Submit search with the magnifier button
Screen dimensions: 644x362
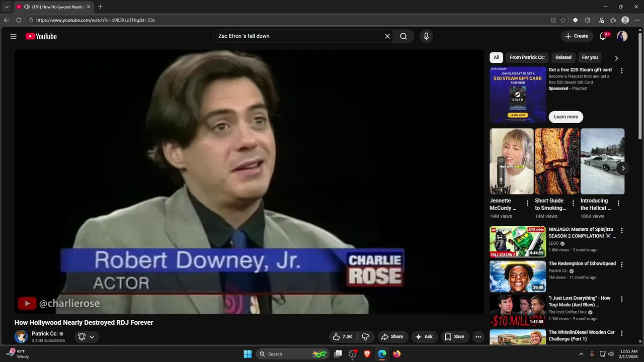404,36
